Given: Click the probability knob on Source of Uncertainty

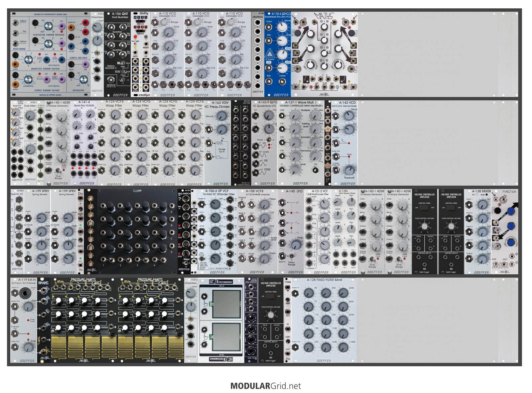Looking at the screenshot, I should [x=29, y=80].
